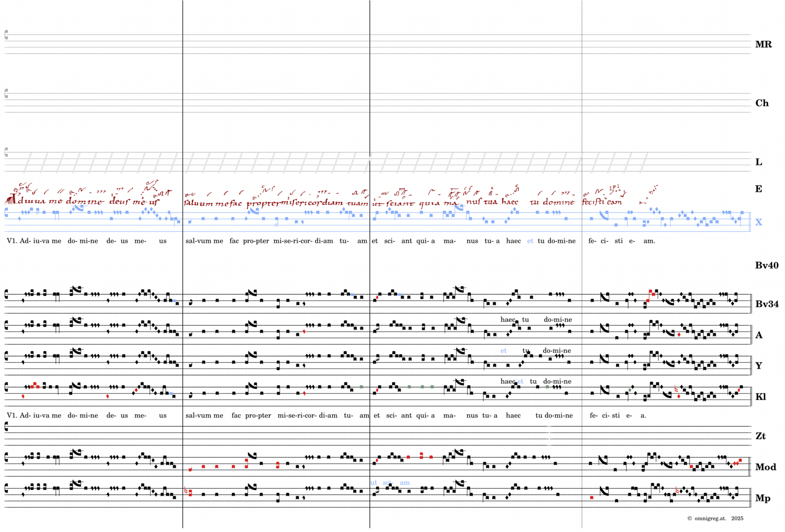The height and width of the screenshot is (532, 785).
Task: Click the clef on the Zt staff
Action: (x=6, y=427)
